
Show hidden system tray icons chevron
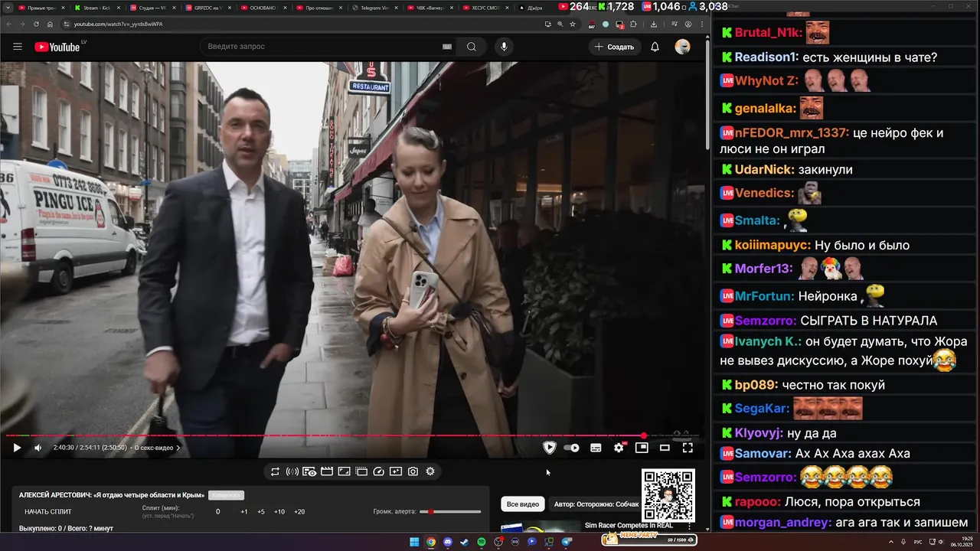(x=891, y=542)
